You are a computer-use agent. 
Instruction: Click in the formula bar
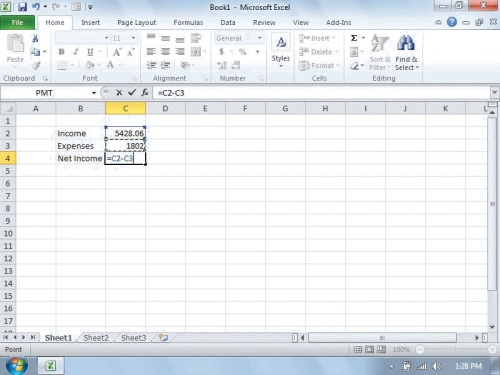tap(321, 93)
